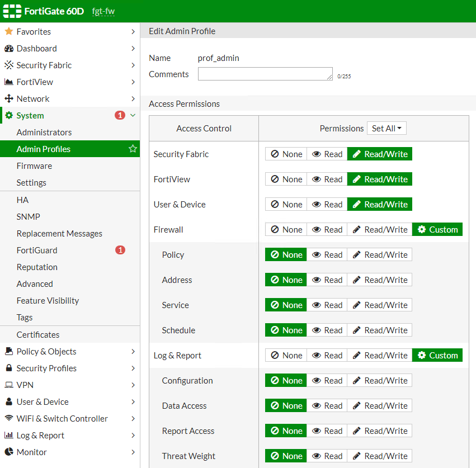Click the Monitor pie chart icon
Screen dimensions: 476x468
click(8, 452)
